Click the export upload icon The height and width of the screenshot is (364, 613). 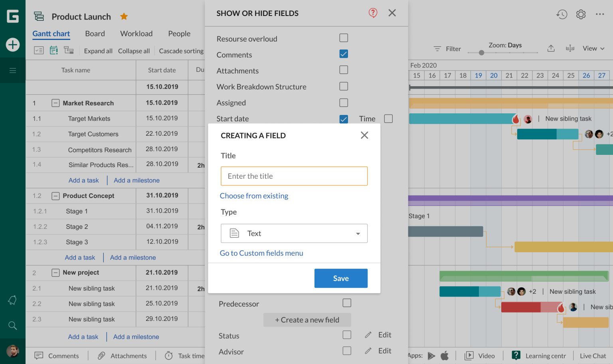tap(551, 48)
